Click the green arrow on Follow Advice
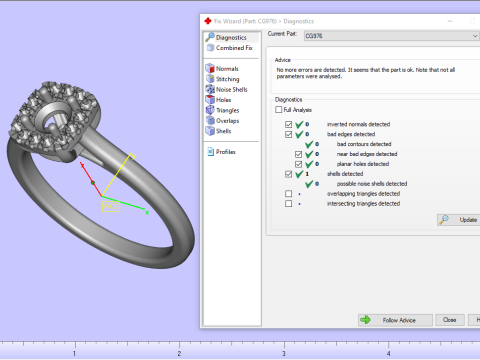The height and width of the screenshot is (360, 480). [x=365, y=320]
